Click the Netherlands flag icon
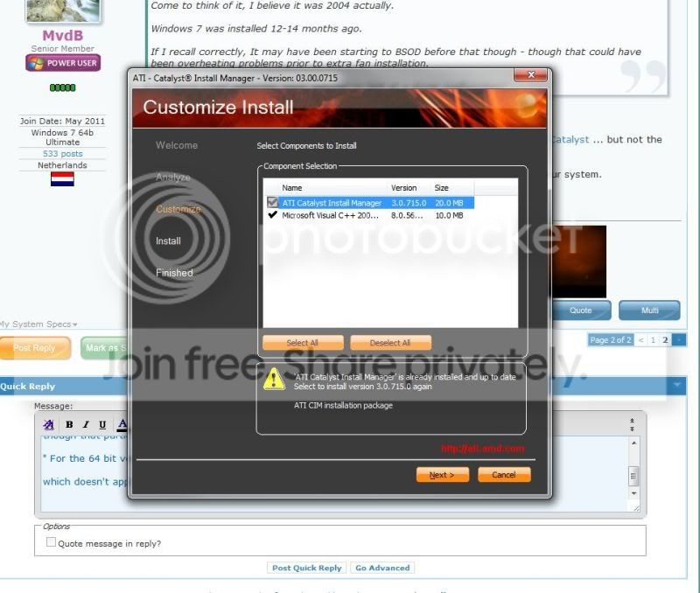The height and width of the screenshot is (593, 700). (x=62, y=179)
